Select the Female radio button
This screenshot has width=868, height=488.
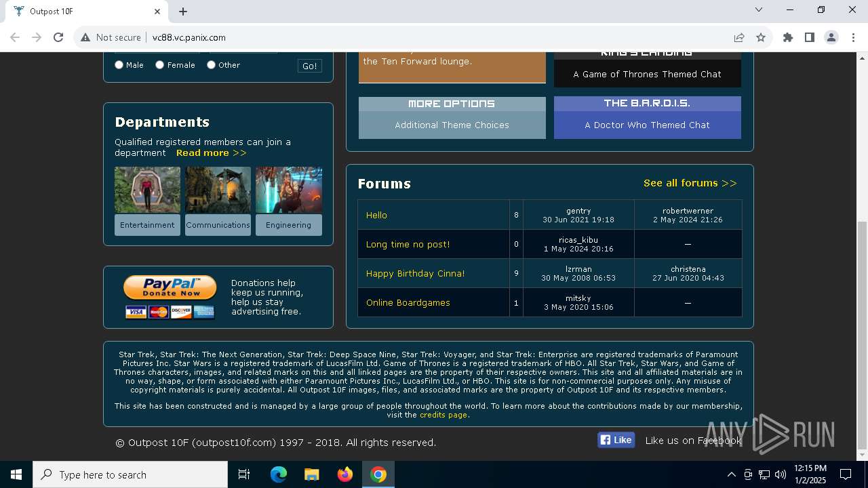159,65
